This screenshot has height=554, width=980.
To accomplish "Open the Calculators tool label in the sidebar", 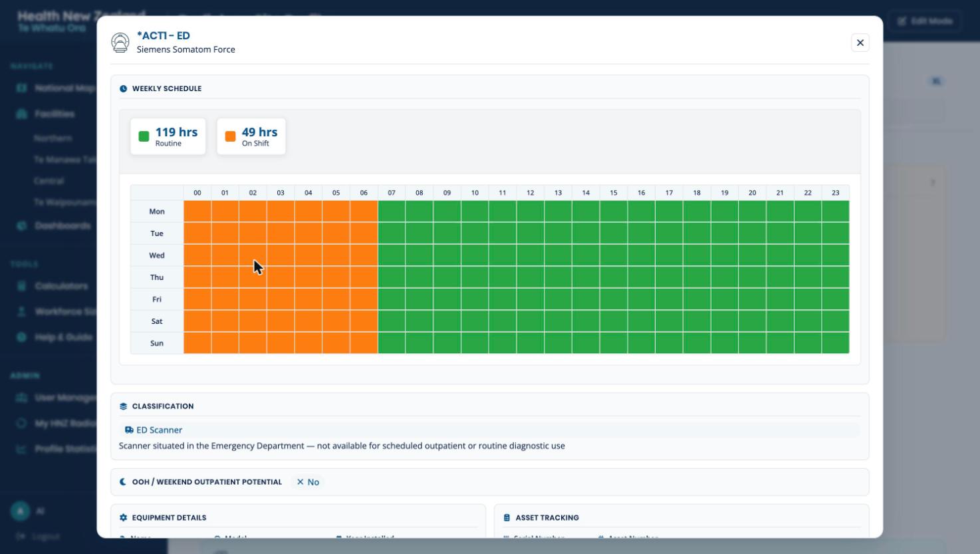I will tap(61, 286).
